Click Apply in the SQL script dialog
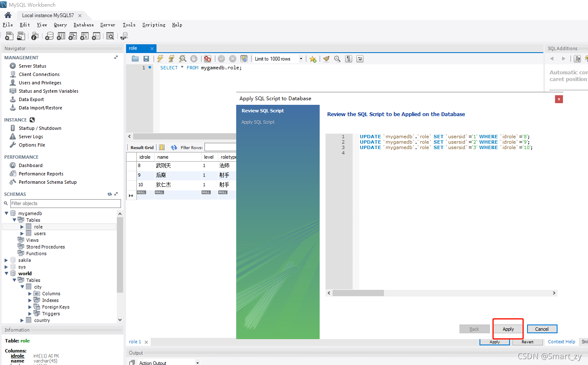588x365 pixels. pos(508,329)
